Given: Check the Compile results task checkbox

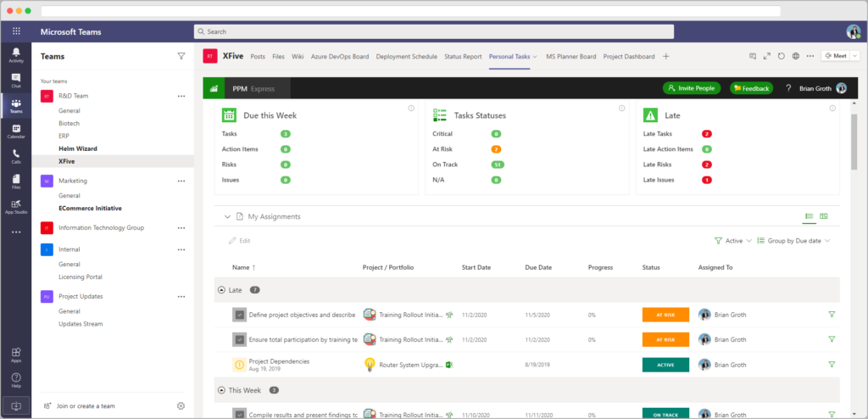Looking at the screenshot, I should 239,414.
